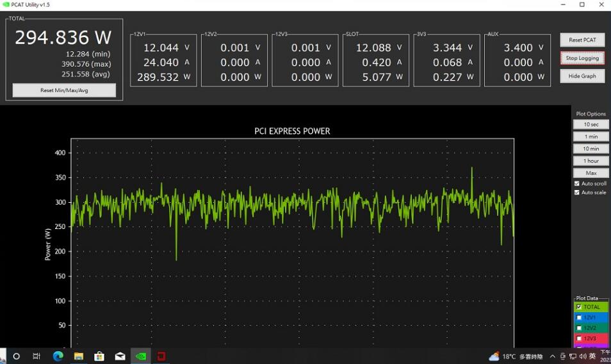Set plot range to 10 min
Screen dimensions: 611x364
click(591, 148)
